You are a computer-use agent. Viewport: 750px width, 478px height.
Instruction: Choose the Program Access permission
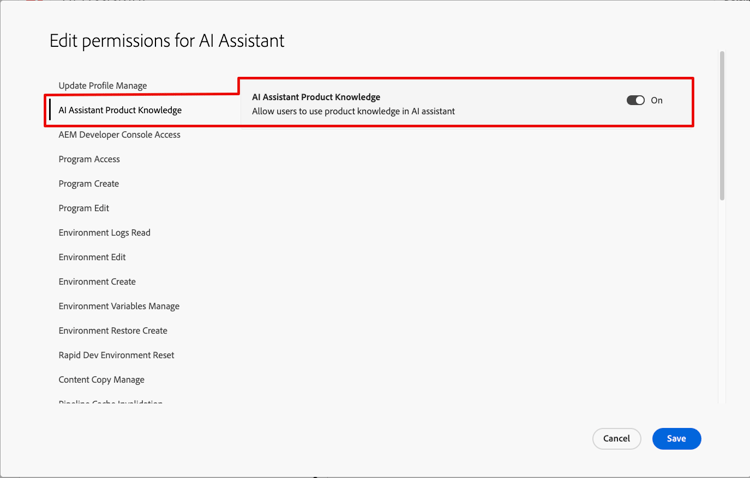[89, 159]
